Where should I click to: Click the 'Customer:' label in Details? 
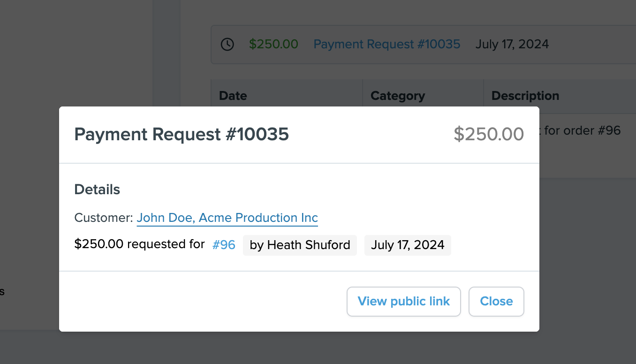click(x=104, y=218)
